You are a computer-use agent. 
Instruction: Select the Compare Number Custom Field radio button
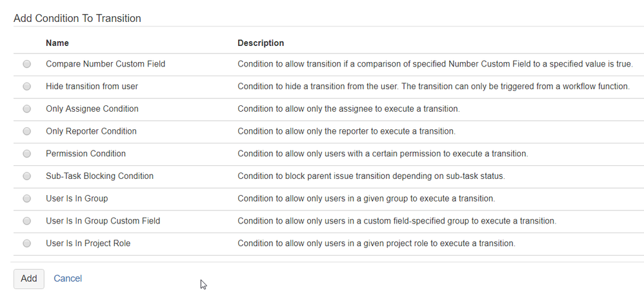26,64
